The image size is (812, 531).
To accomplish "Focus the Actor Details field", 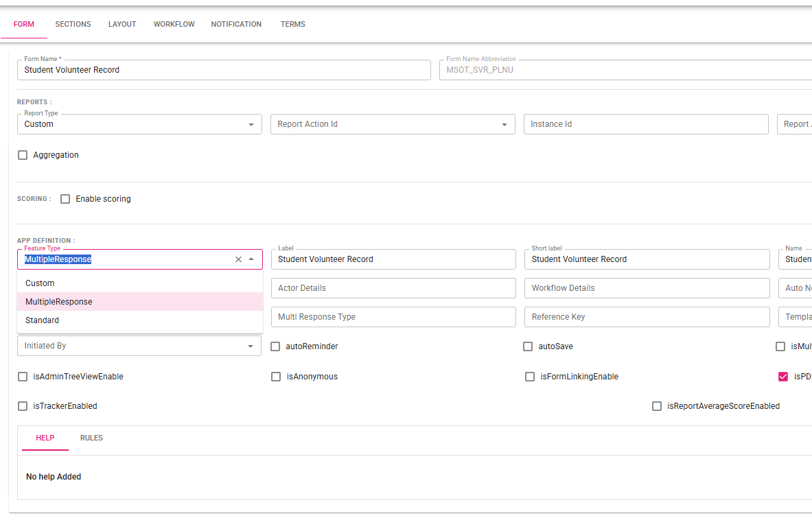I will point(393,288).
